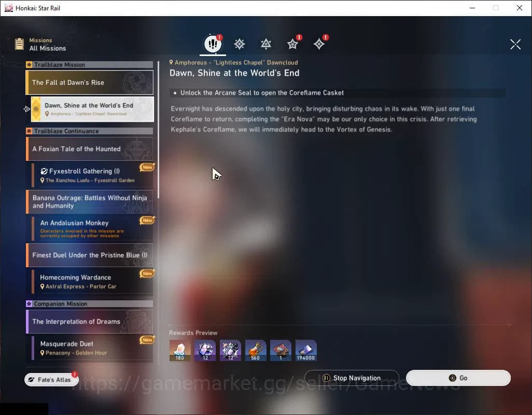Click the pin in Astral Express - Parlor Car
The image size is (532, 415).
tap(43, 286)
